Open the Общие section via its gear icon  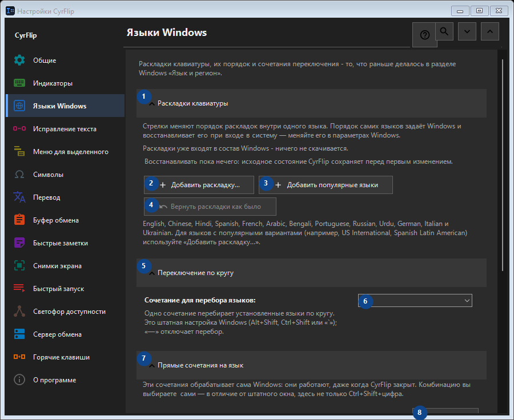(19, 60)
